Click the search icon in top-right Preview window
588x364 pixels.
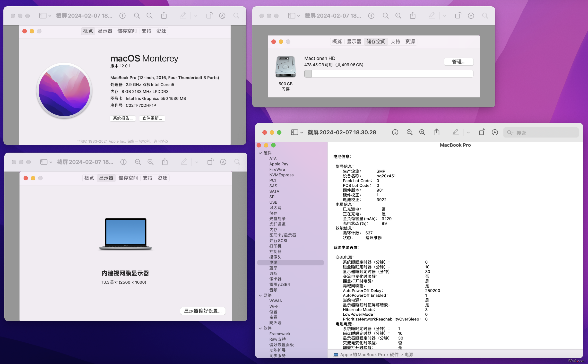tap(485, 16)
